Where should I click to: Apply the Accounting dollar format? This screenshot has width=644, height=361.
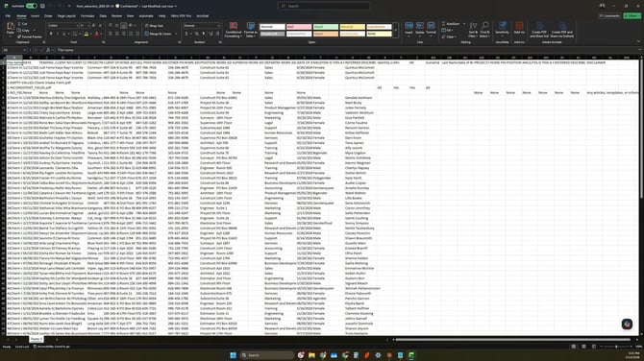(186, 34)
